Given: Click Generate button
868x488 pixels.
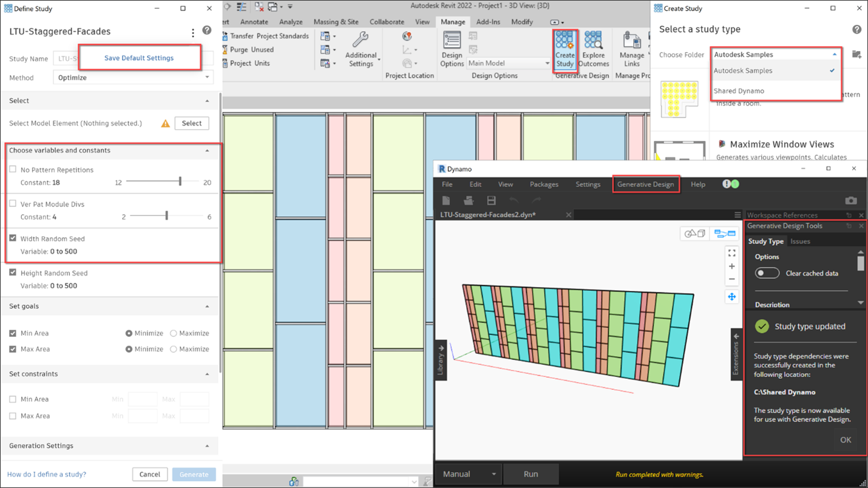Looking at the screenshot, I should (194, 474).
